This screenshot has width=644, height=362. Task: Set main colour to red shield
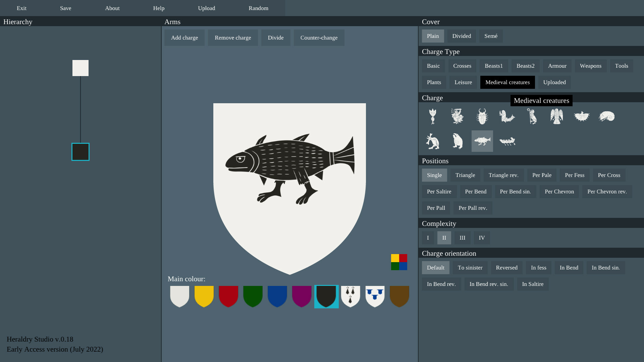coord(228,296)
